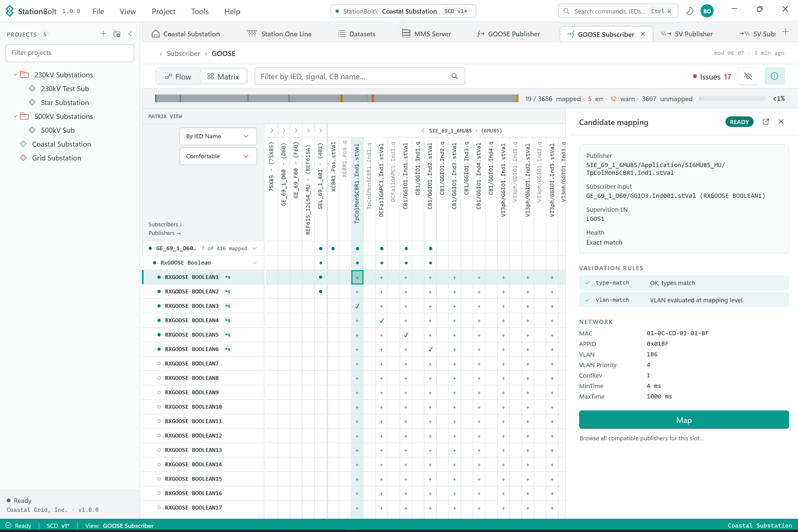798x532 pixels.
Task: Open the Issues 17 list
Action: pos(712,77)
